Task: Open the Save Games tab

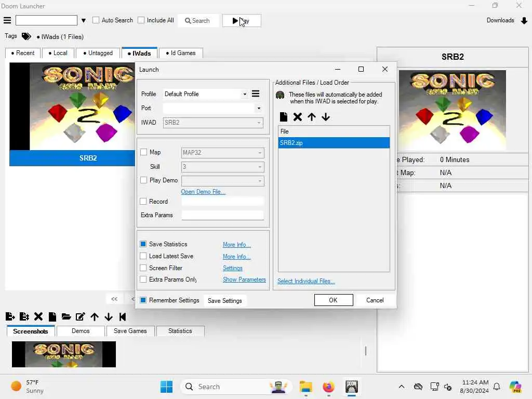Action: click(x=130, y=331)
